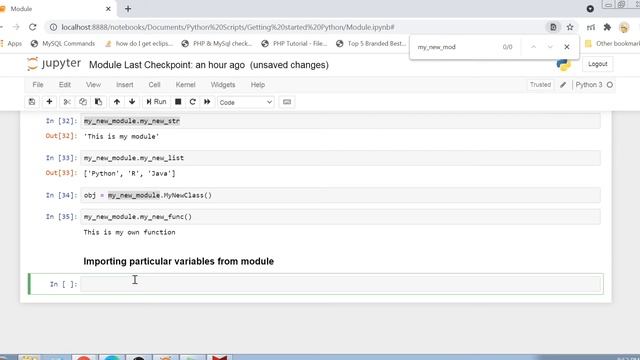The image size is (640, 360).
Task: Click heading 'Importing particular variables from module'
Action: tap(179, 262)
